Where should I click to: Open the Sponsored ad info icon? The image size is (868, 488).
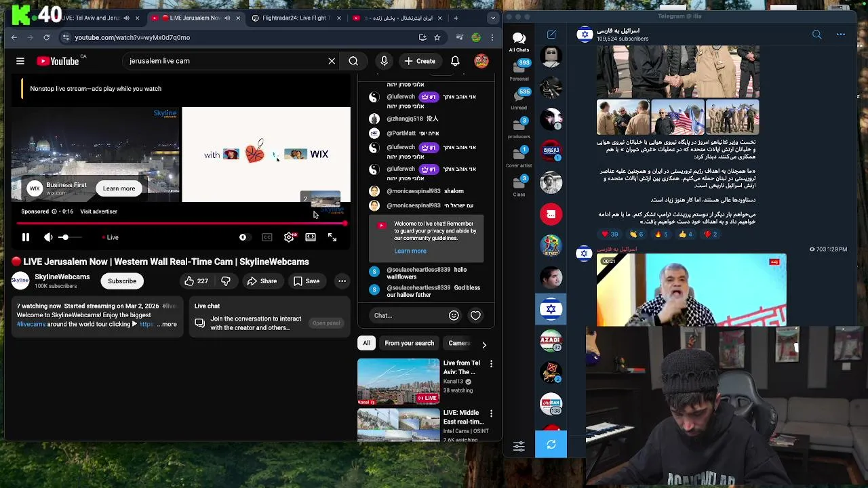tap(54, 211)
